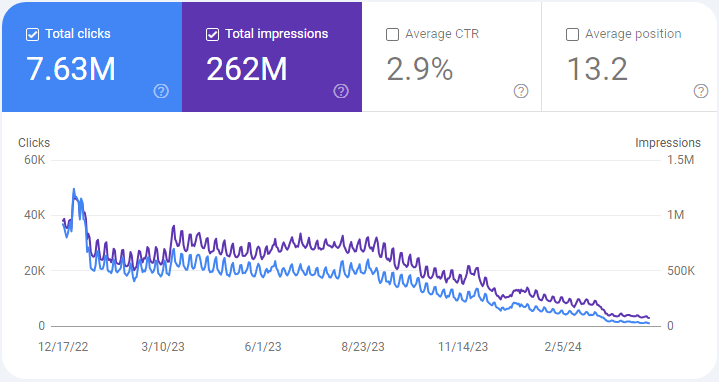
Task: Click the Impressions axis title
Action: [668, 143]
